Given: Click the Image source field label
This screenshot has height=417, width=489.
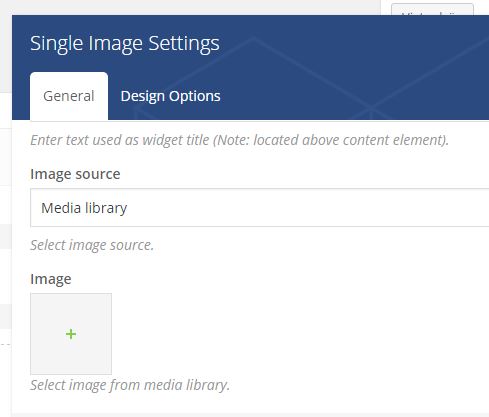Looking at the screenshot, I should point(75,174).
